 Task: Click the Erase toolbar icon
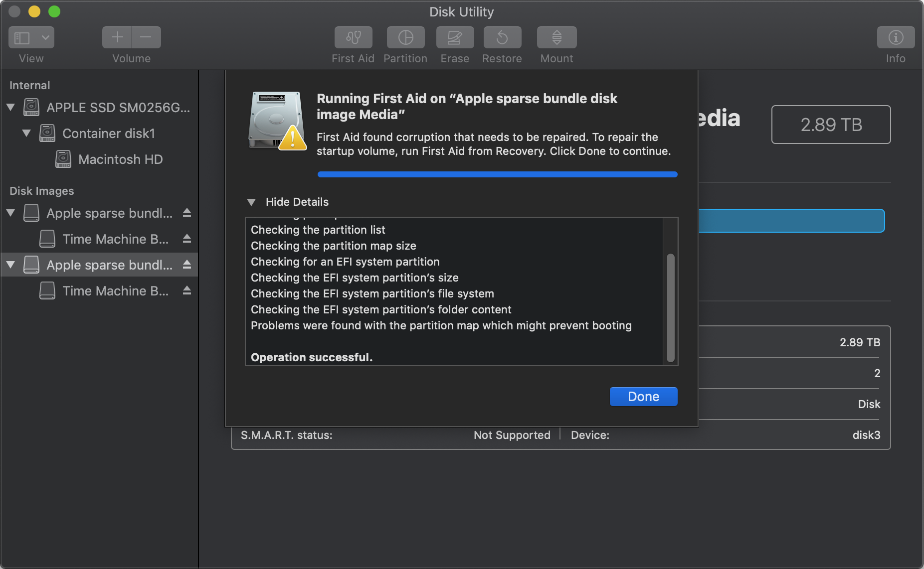454,37
